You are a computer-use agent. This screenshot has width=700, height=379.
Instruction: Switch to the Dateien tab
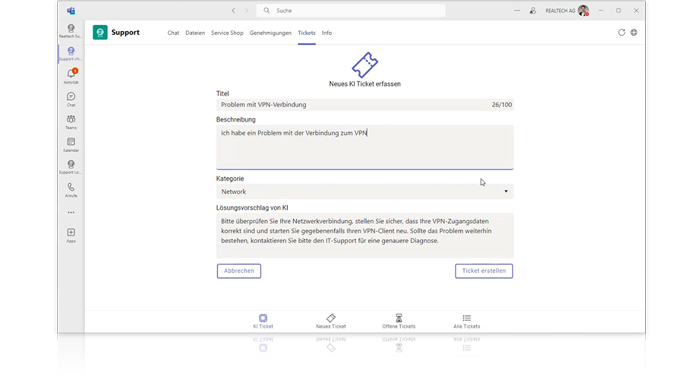pyautogui.click(x=195, y=33)
